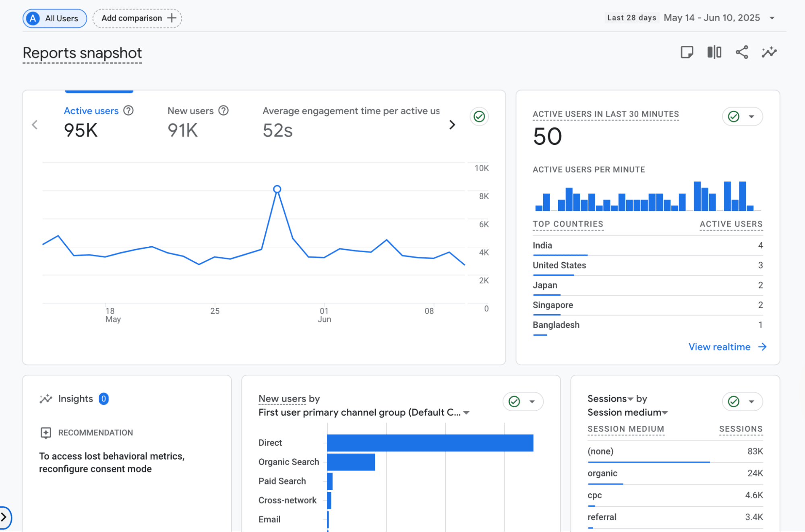The width and height of the screenshot is (805, 532).
Task: Select the New users metric tab
Action: point(190,111)
